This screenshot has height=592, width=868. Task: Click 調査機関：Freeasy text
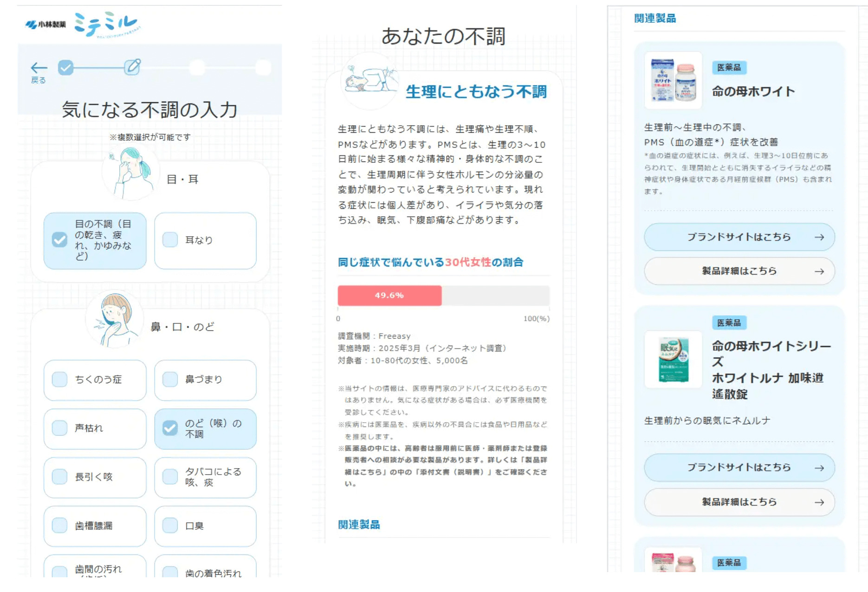coord(374,336)
